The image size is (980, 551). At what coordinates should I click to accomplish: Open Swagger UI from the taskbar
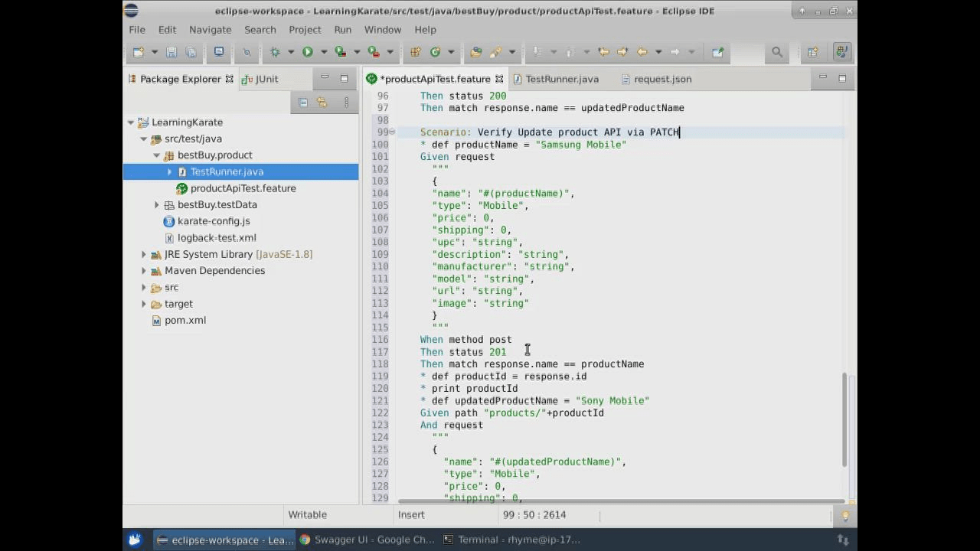366,540
